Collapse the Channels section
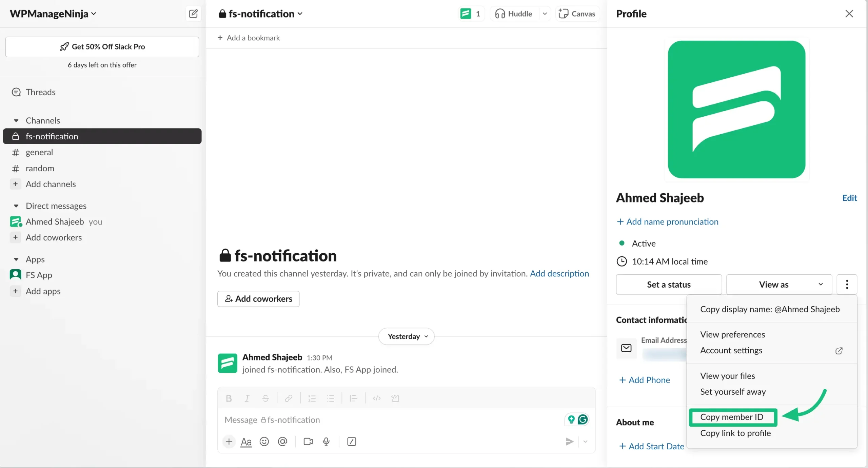Viewport: 868px width, 468px height. (16, 120)
